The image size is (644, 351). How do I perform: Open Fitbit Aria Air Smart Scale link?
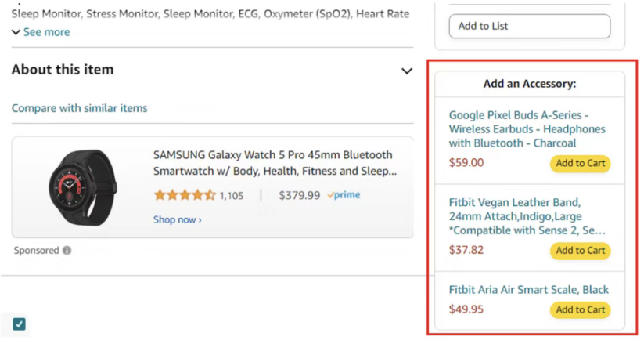click(528, 290)
